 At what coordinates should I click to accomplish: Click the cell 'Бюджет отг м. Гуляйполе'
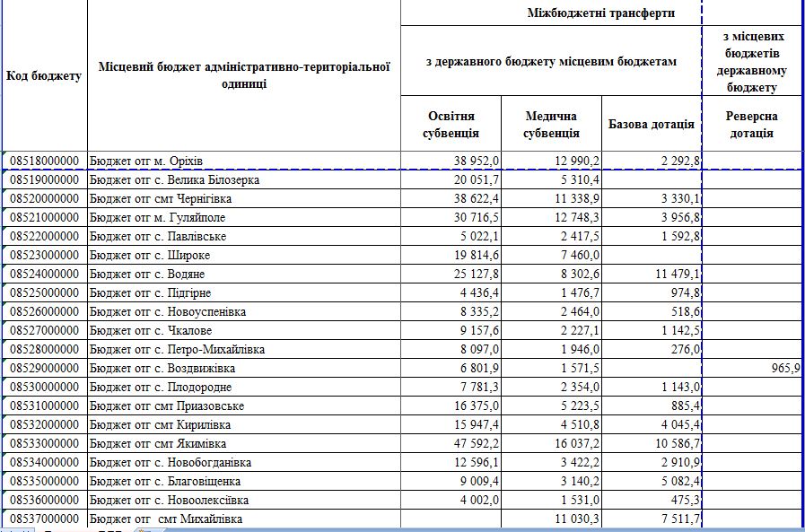pyautogui.click(x=244, y=217)
